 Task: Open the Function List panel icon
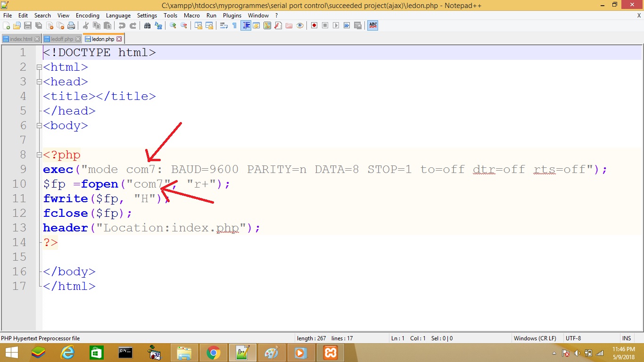[278, 25]
